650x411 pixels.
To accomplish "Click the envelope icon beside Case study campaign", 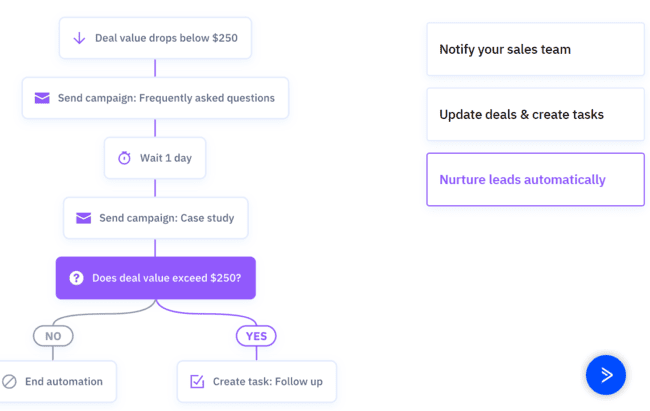I will [x=84, y=218].
